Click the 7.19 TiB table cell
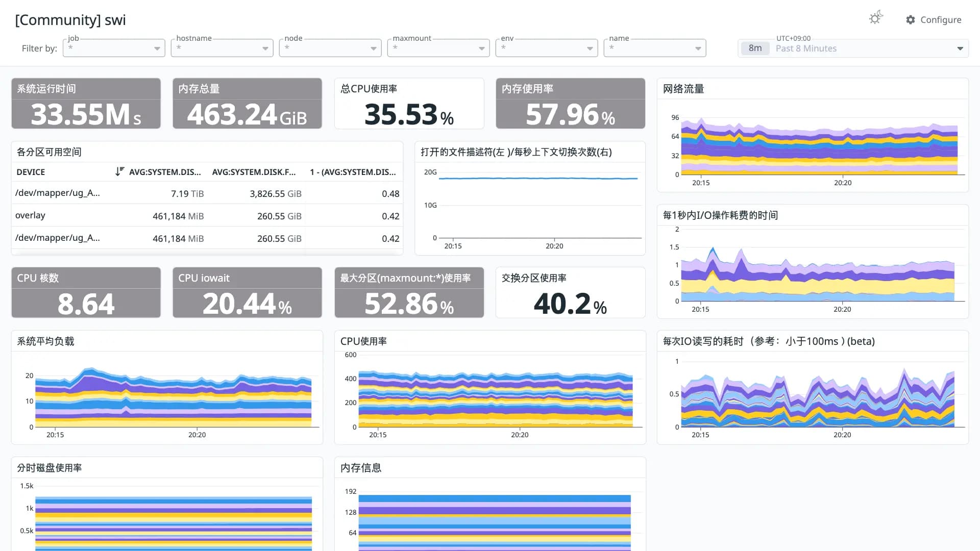Screen dimensions: 980x551 (x=187, y=194)
